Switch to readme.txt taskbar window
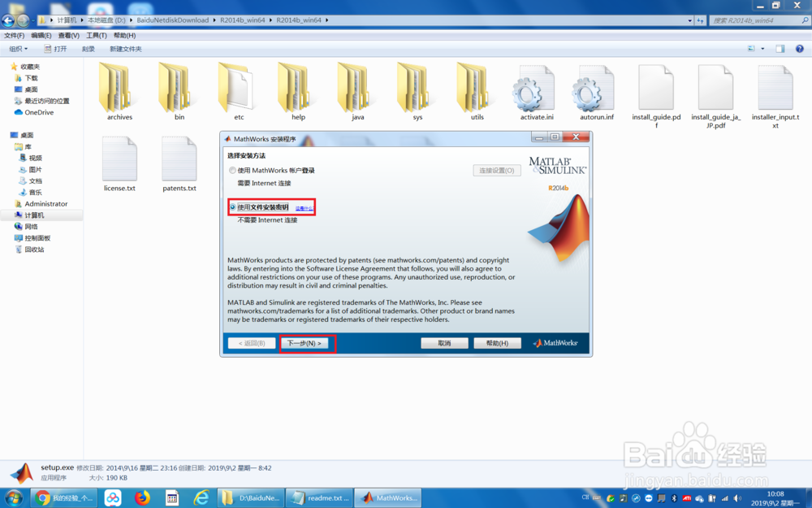This screenshot has width=812, height=508. pos(319,497)
